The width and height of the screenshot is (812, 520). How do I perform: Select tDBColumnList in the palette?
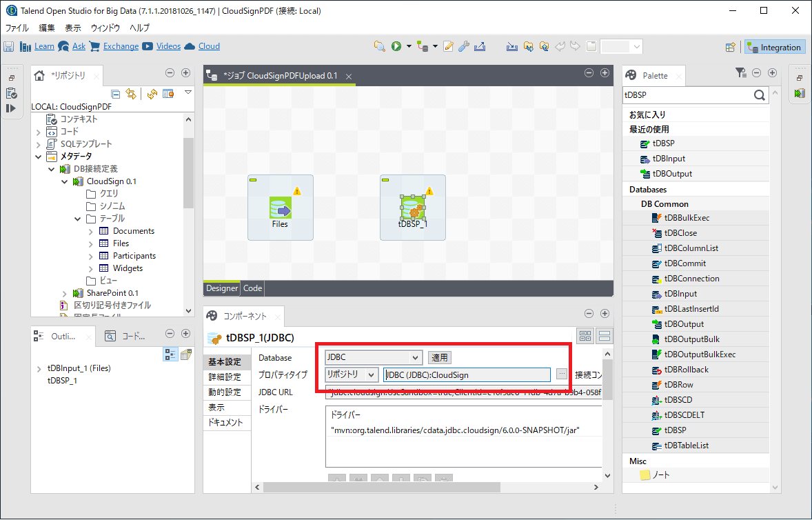pos(691,248)
